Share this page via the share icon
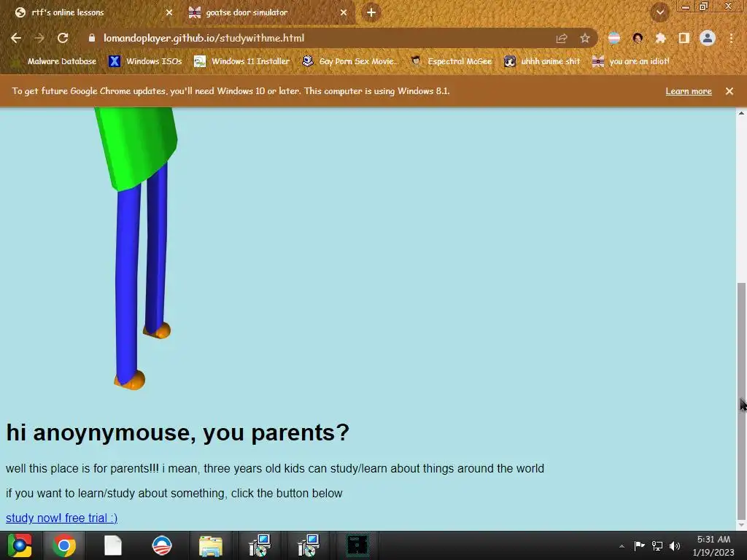Viewport: 747px width, 560px height. pyautogui.click(x=562, y=39)
